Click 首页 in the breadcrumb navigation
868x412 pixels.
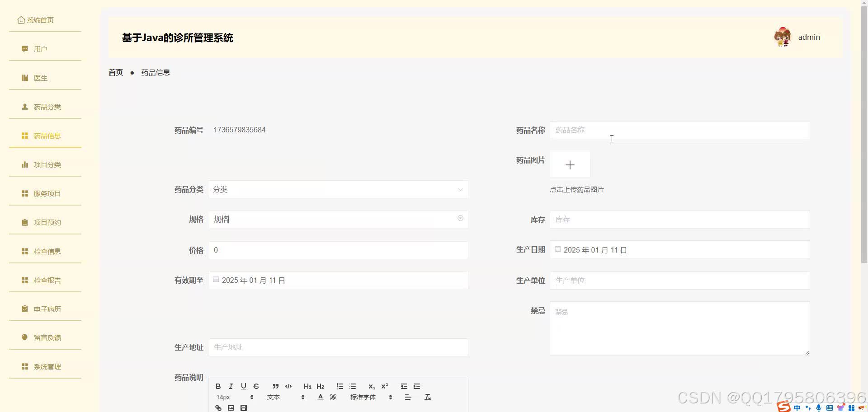tap(115, 72)
